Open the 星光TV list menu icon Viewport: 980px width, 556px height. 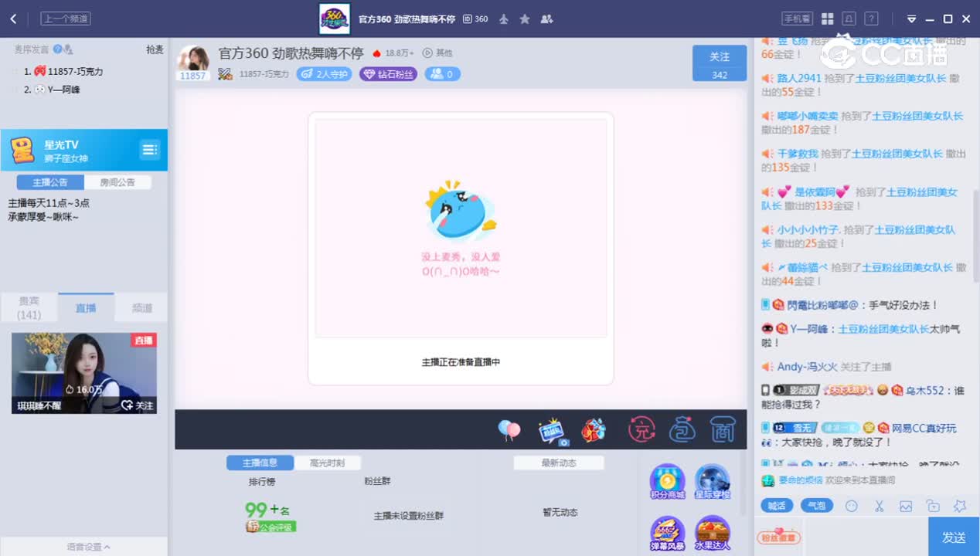(x=149, y=150)
